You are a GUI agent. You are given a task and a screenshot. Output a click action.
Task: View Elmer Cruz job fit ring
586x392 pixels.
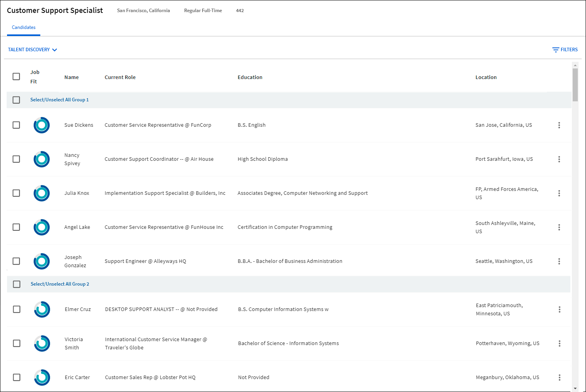(x=42, y=309)
